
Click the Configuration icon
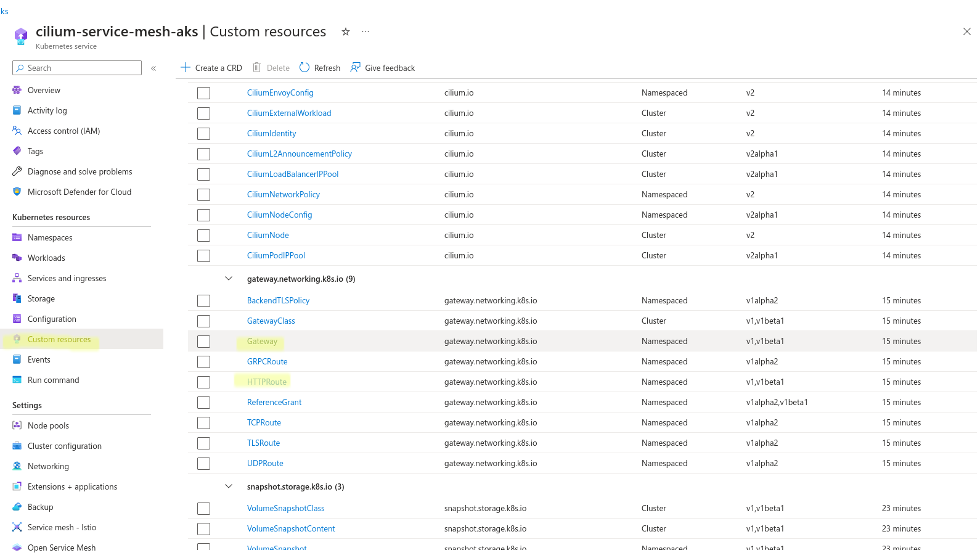click(x=17, y=319)
